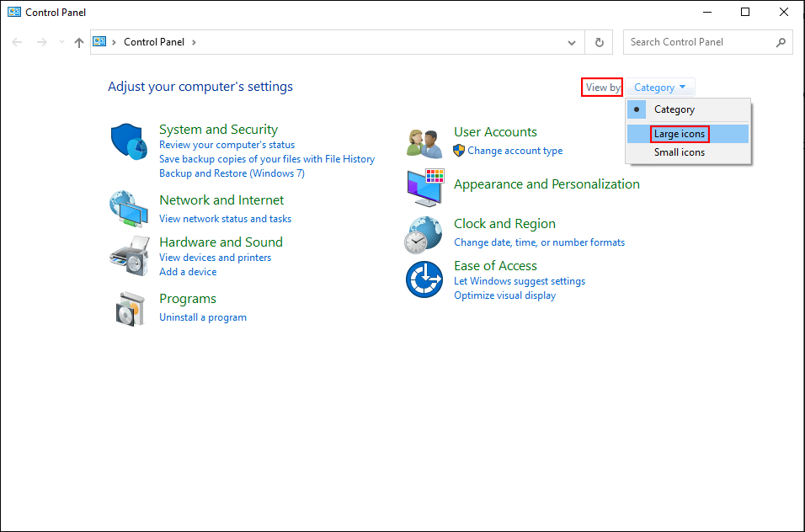Open Uninstall a program link

tap(202, 317)
